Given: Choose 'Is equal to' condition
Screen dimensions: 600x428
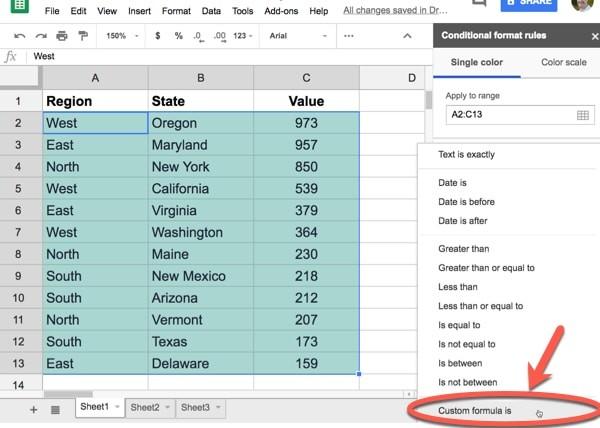Looking at the screenshot, I should pos(459,325).
